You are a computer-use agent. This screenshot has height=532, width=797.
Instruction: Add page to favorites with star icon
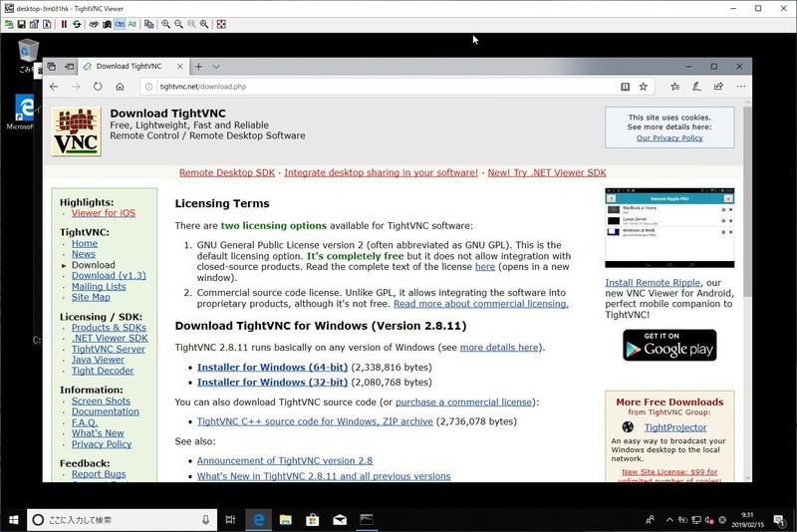click(x=643, y=87)
